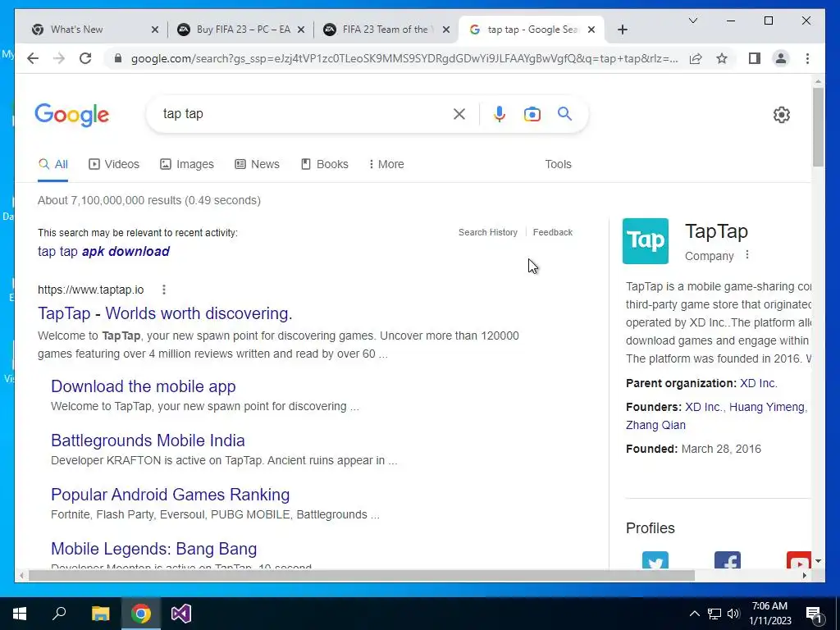Go back using the browser back arrow
The width and height of the screenshot is (840, 630).
(x=33, y=58)
